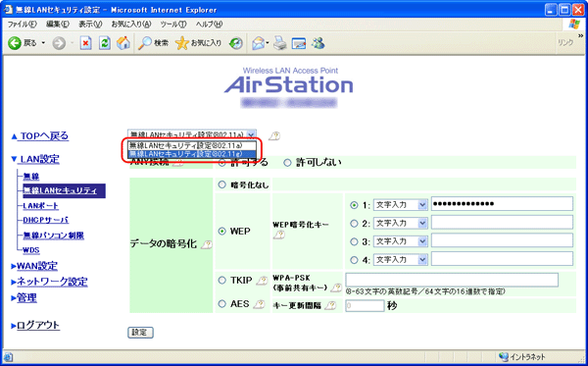Screen dimensions: 588x366
Task: Click the IE icon in the title bar
Action: (x=8, y=10)
